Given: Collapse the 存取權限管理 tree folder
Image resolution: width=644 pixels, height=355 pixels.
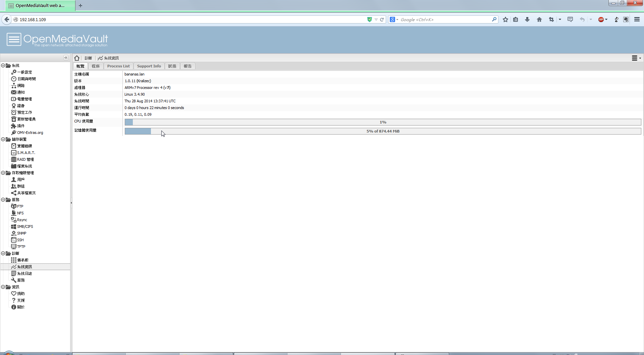Looking at the screenshot, I should (3, 173).
